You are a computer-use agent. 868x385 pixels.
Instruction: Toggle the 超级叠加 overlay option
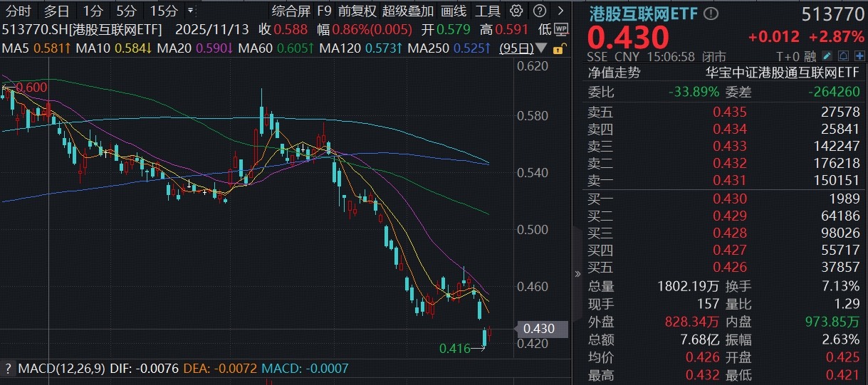pyautogui.click(x=407, y=11)
